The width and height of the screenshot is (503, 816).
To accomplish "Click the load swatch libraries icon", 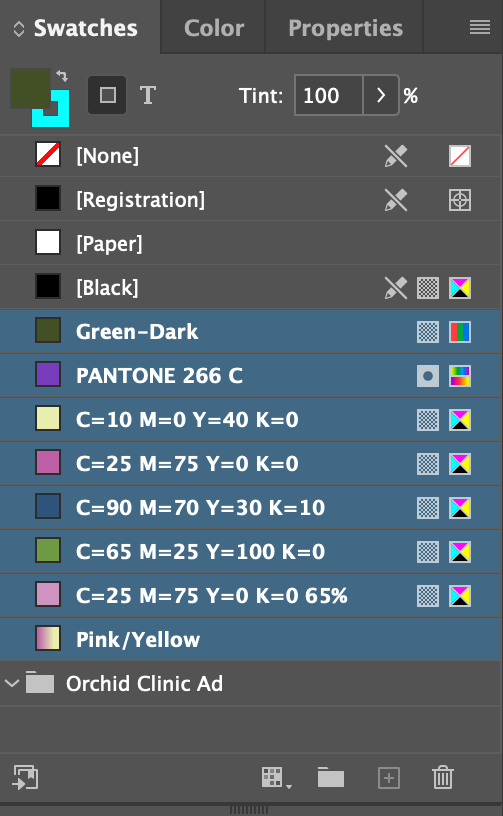I will 25,777.
